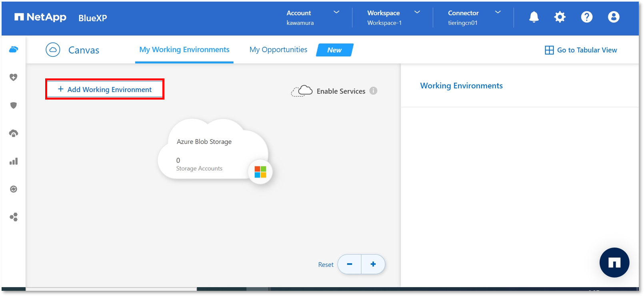This screenshot has width=644, height=296.
Task: Open the settings gear menu
Action: point(560,17)
